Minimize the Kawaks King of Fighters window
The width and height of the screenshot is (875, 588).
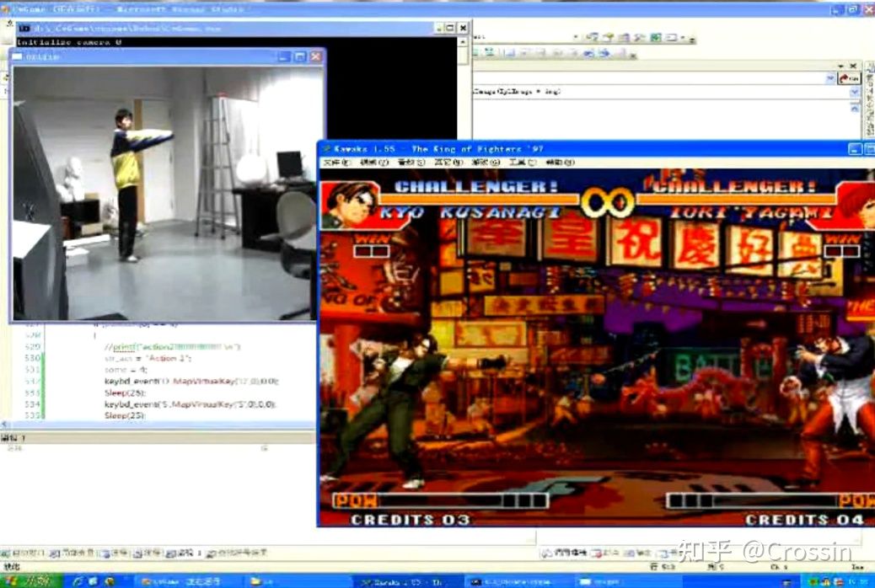point(855,149)
